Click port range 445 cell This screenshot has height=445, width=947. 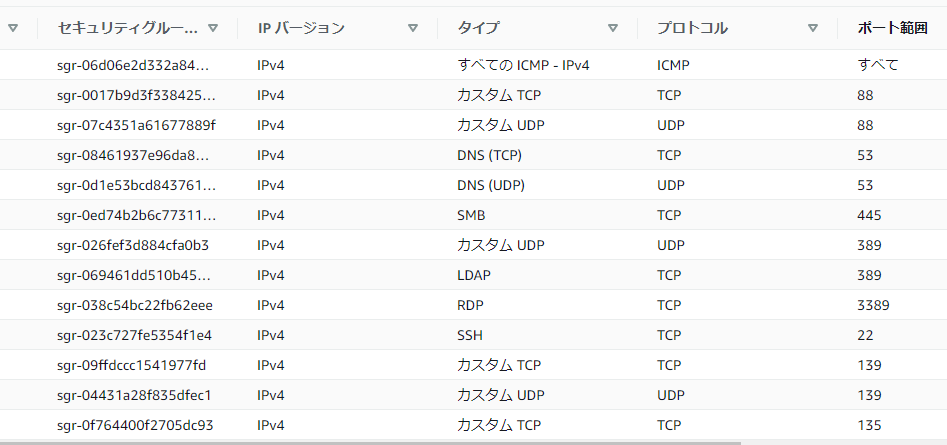869,215
